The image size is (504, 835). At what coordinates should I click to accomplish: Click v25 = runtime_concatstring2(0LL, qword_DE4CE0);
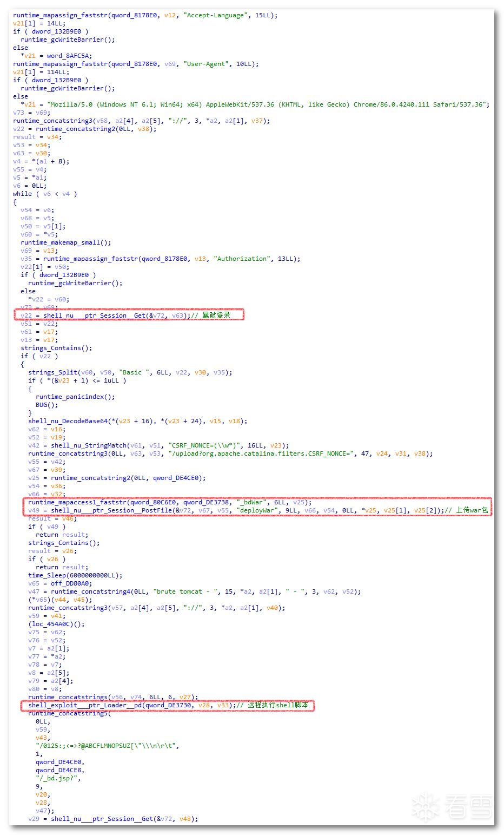pyautogui.click(x=117, y=478)
